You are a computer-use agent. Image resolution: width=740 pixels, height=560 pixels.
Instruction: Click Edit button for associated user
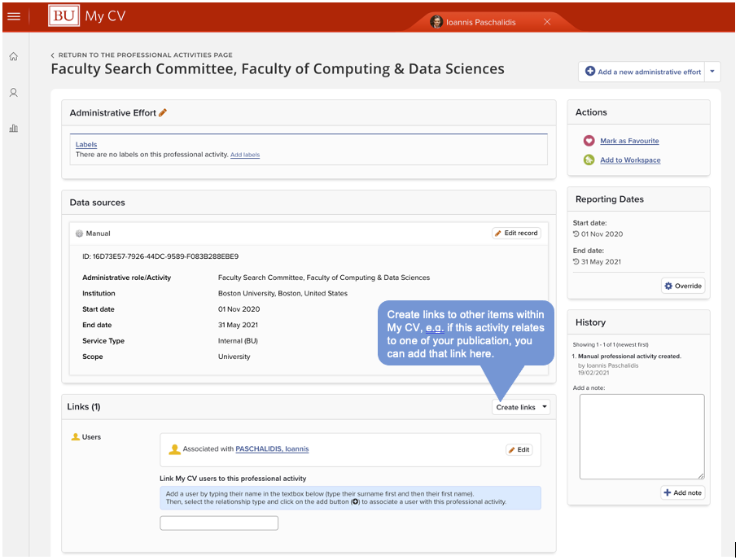(x=519, y=449)
